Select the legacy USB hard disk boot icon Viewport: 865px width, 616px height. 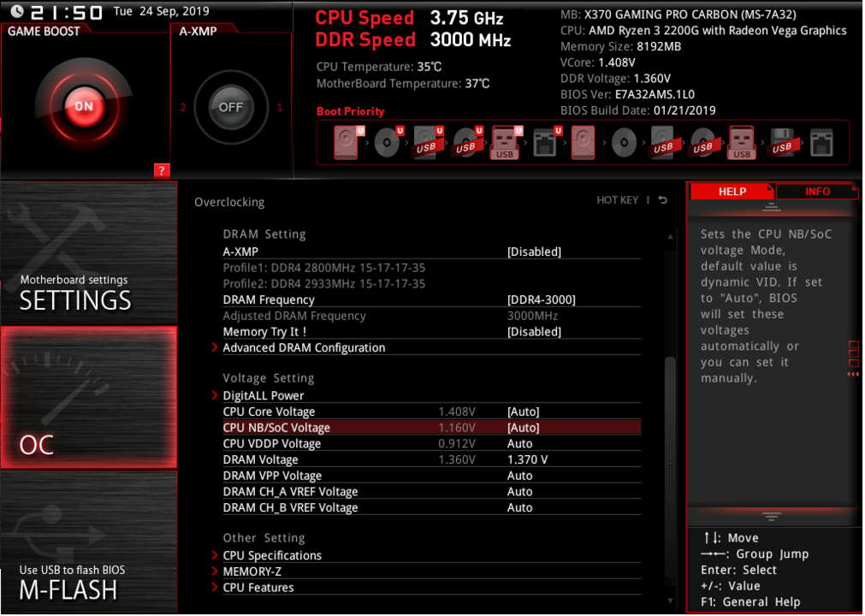(x=663, y=142)
